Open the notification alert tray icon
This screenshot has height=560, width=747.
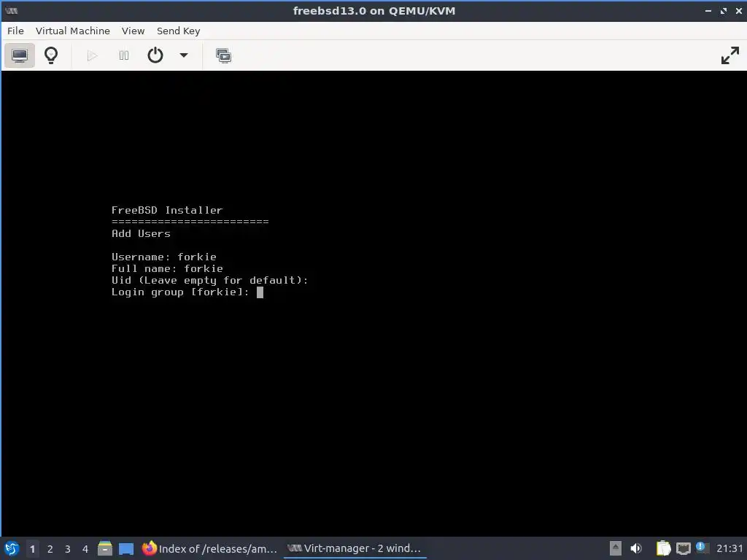[701, 547]
